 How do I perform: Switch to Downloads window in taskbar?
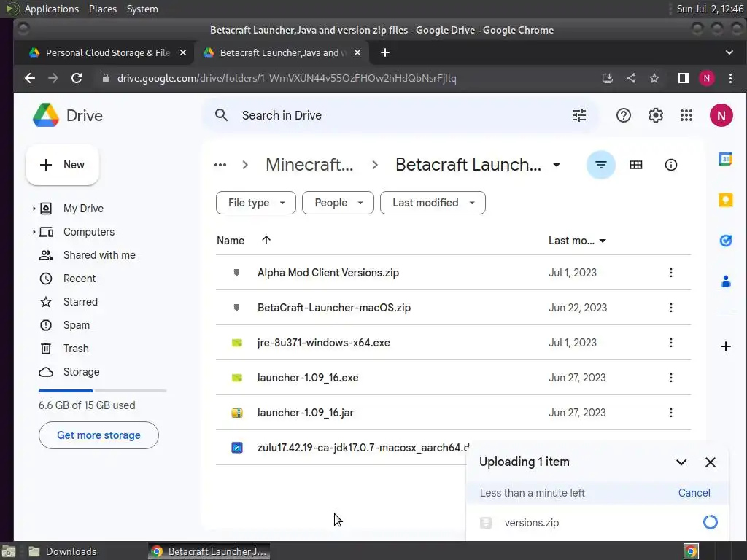tap(63, 551)
